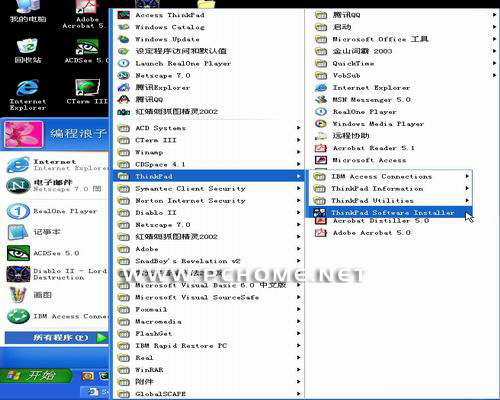Click the RealOne Player icon in submenu
This screenshot has height=400, width=500.
pyautogui.click(x=321, y=112)
